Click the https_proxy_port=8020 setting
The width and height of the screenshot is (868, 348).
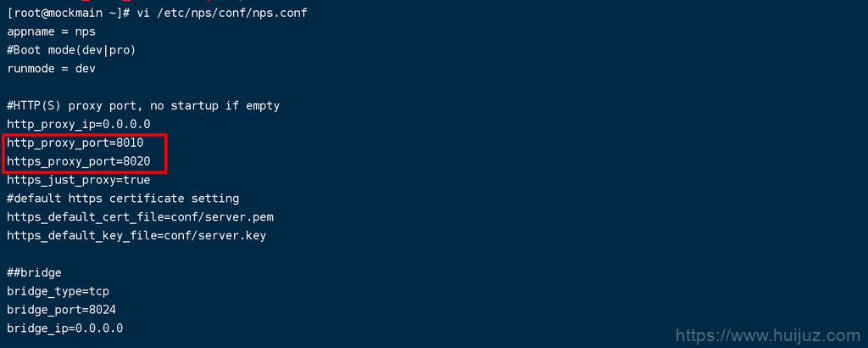click(79, 162)
